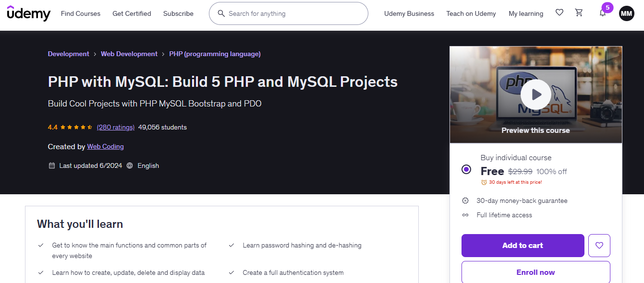Image resolution: width=644 pixels, height=283 pixels.
Task: Open notifications bell icon
Action: (602, 13)
